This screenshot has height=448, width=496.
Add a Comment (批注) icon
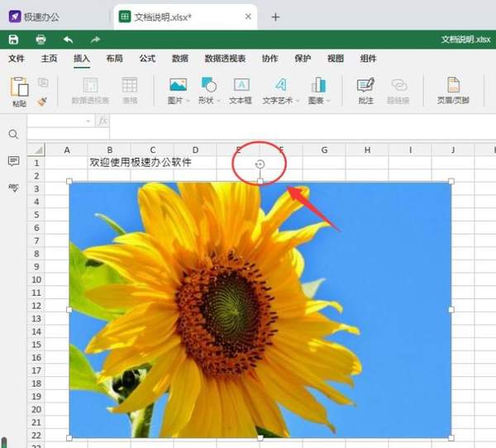365,85
